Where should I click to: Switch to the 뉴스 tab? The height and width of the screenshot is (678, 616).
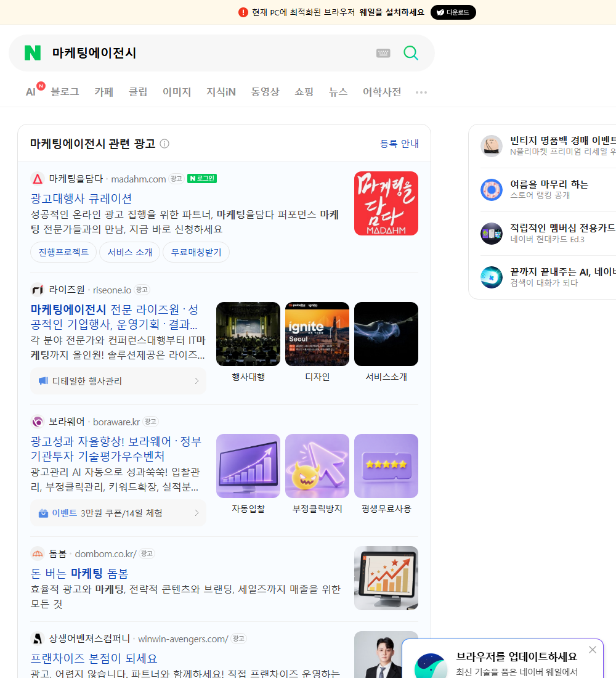coord(338,92)
